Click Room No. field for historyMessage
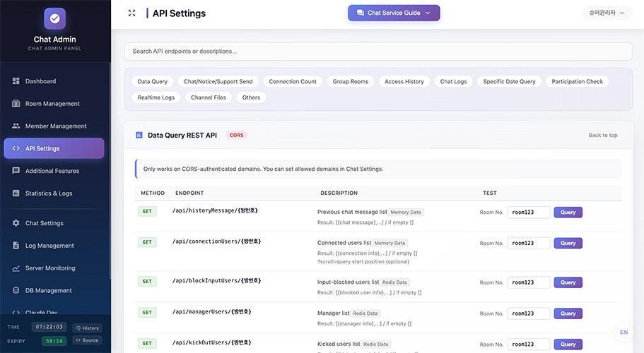This screenshot has width=644, height=353. (529, 213)
